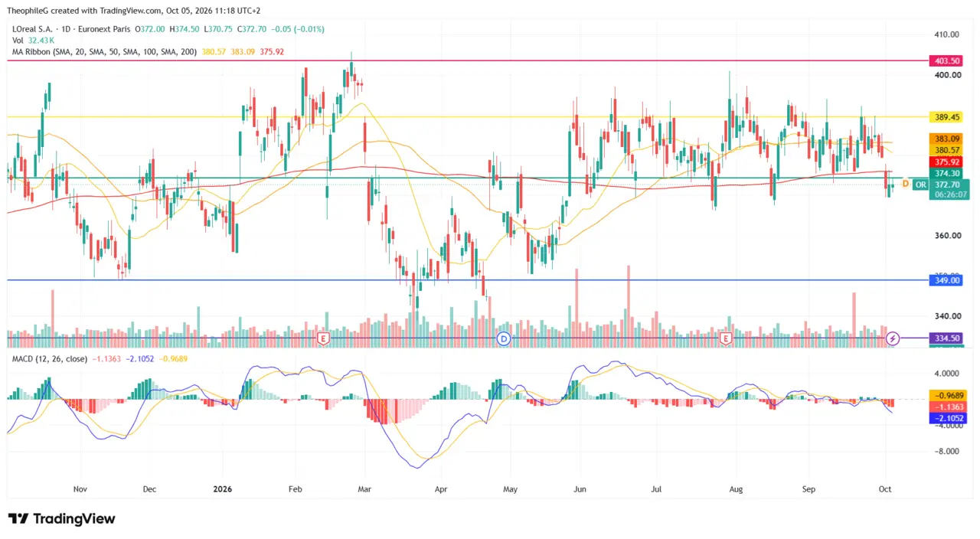Click the volume value 32.43 K
Screen dimensions: 980x539
pyautogui.click(x=40, y=41)
